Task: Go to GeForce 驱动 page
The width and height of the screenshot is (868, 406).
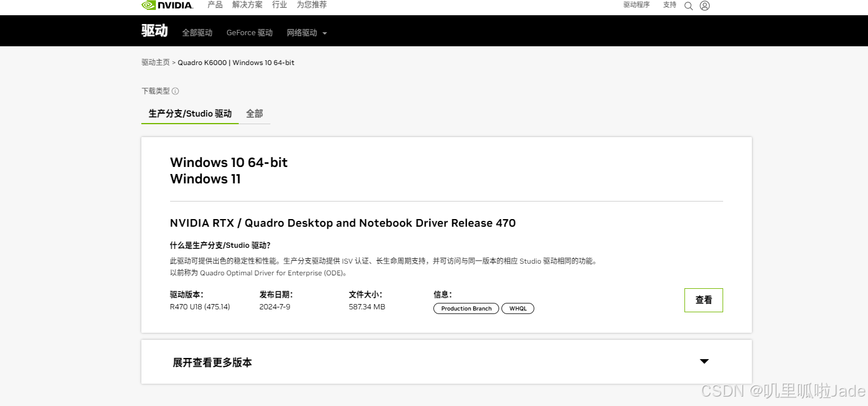Action: (x=250, y=33)
